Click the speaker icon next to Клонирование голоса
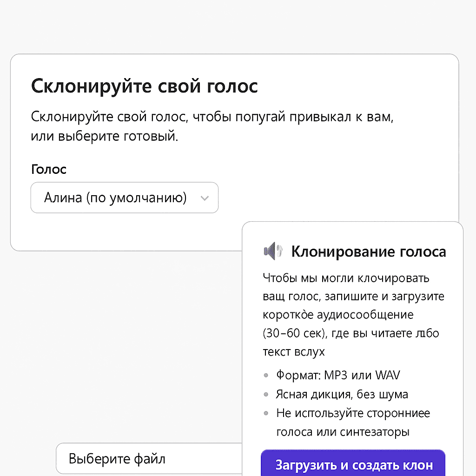Image resolution: width=476 pixels, height=476 pixels. pyautogui.click(x=273, y=251)
